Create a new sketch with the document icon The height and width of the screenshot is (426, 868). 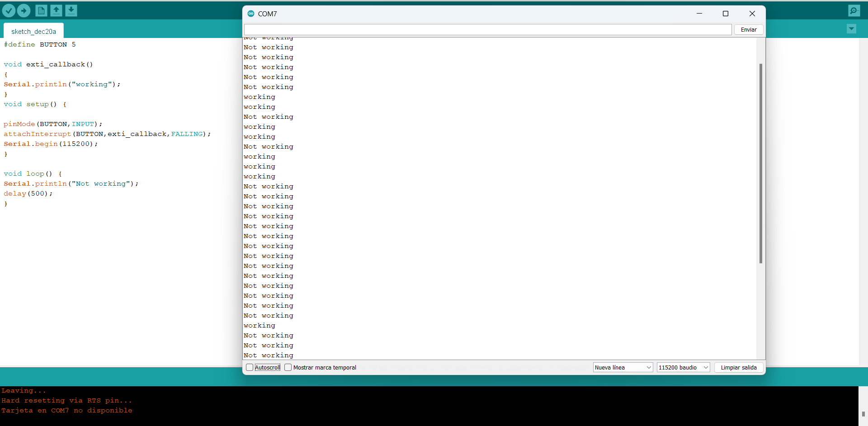[41, 10]
